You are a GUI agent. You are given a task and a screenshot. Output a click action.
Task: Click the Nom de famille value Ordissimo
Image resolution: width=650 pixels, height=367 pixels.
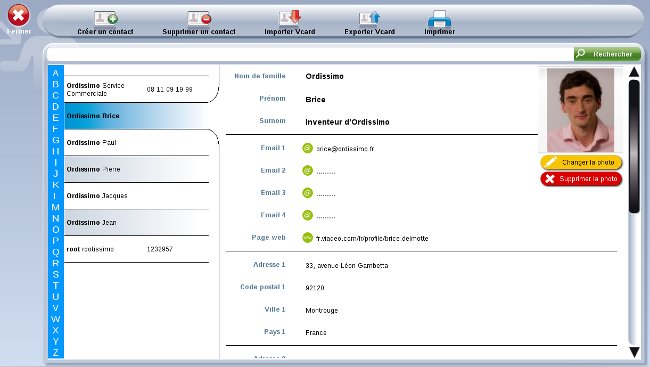pos(325,76)
